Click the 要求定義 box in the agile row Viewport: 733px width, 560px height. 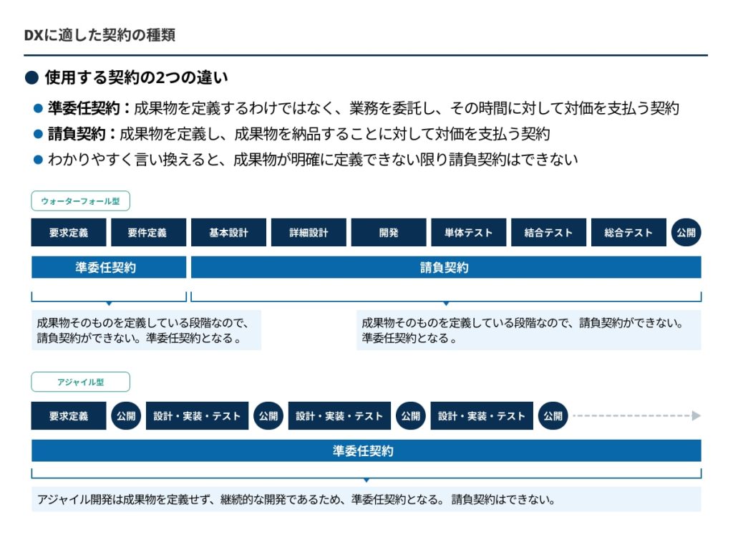tap(69, 416)
